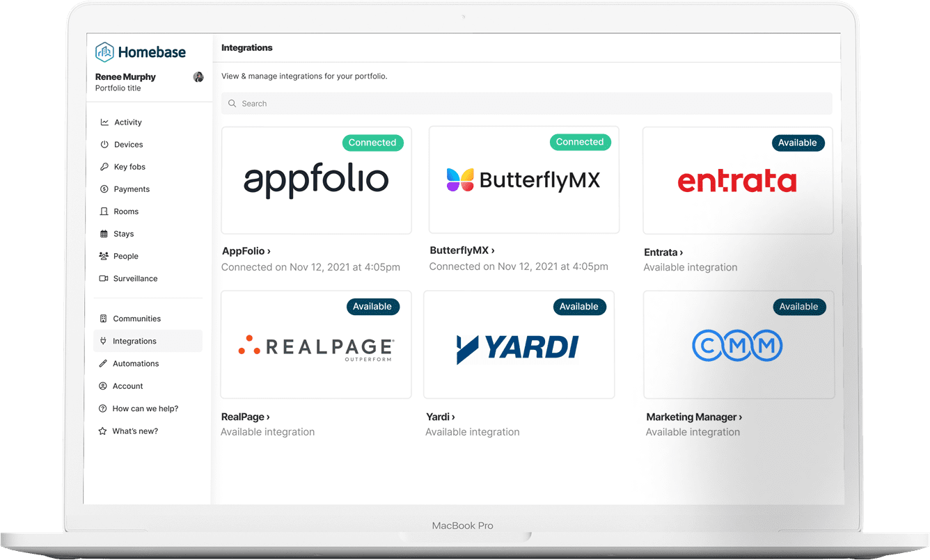930x560 pixels.
Task: Follow the Marketing Manager › link
Action: point(694,417)
